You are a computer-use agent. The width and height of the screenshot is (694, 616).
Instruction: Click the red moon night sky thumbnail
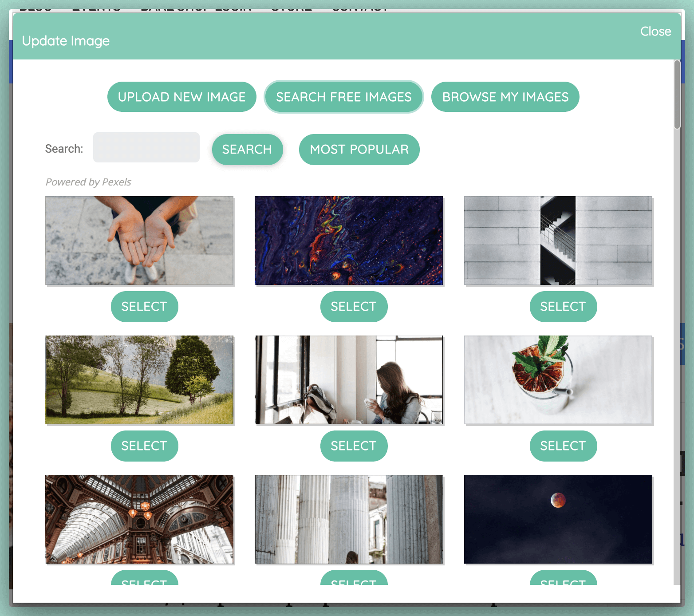pyautogui.click(x=558, y=519)
